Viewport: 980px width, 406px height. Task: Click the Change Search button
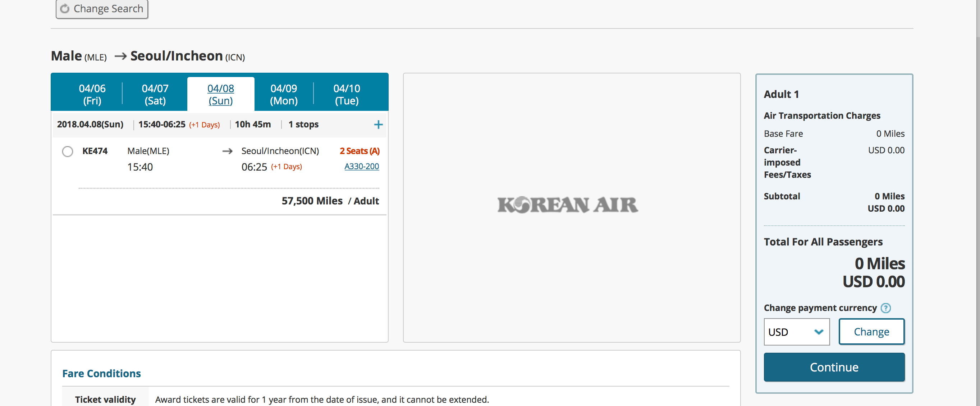coord(102,8)
